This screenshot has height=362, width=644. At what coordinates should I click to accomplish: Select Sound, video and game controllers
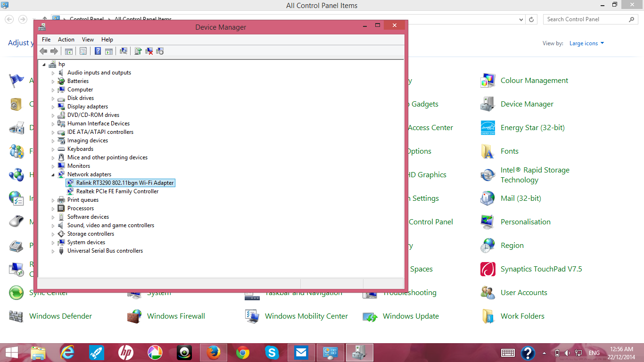click(x=111, y=225)
